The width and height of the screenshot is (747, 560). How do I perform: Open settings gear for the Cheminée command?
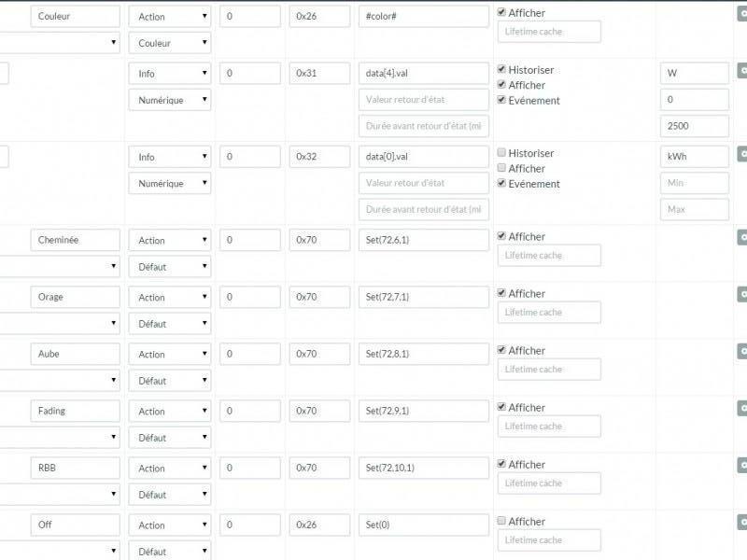pos(742,237)
